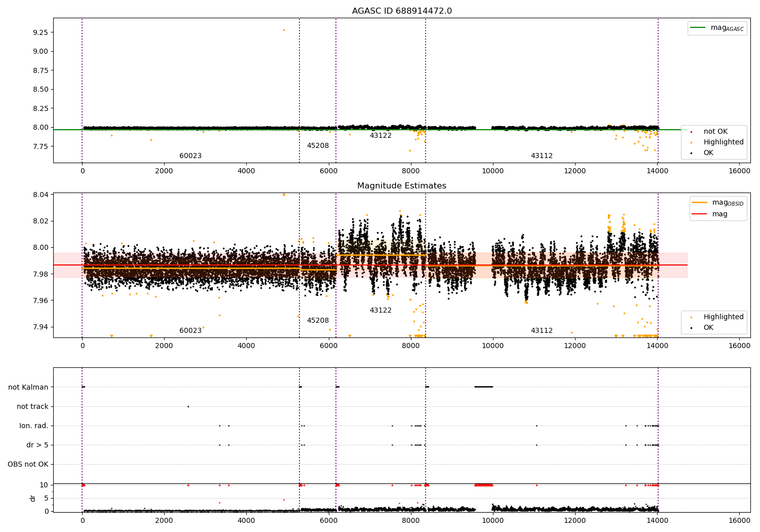Screen dimensions: 760x532
Task: Click the 'Magnitude Estimates' subplot title
Action: [x=402, y=186]
